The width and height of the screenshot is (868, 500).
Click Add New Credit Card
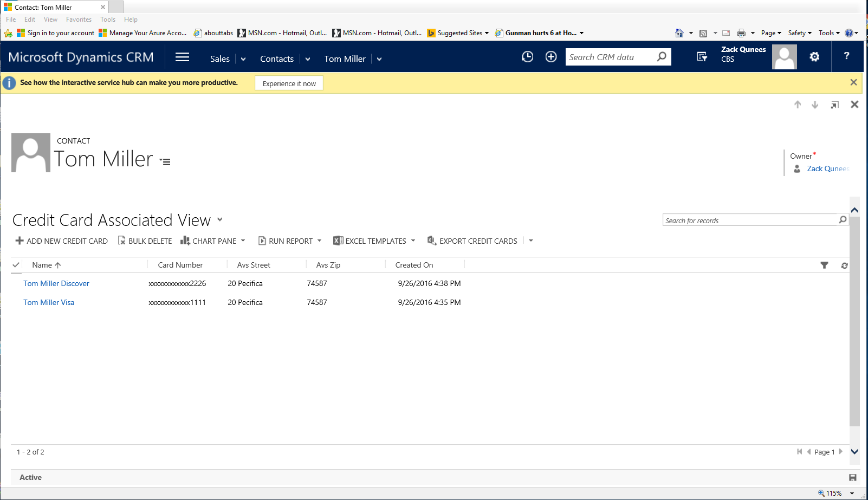pyautogui.click(x=61, y=241)
